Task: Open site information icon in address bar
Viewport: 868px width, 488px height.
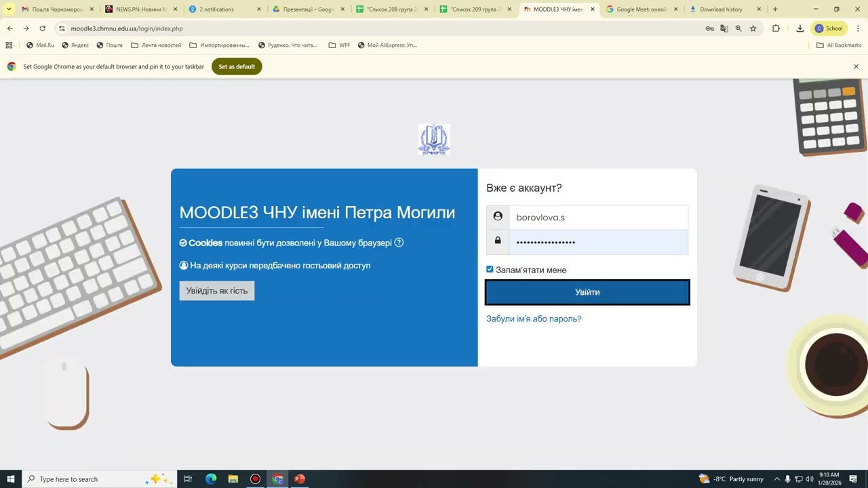Action: (x=62, y=28)
